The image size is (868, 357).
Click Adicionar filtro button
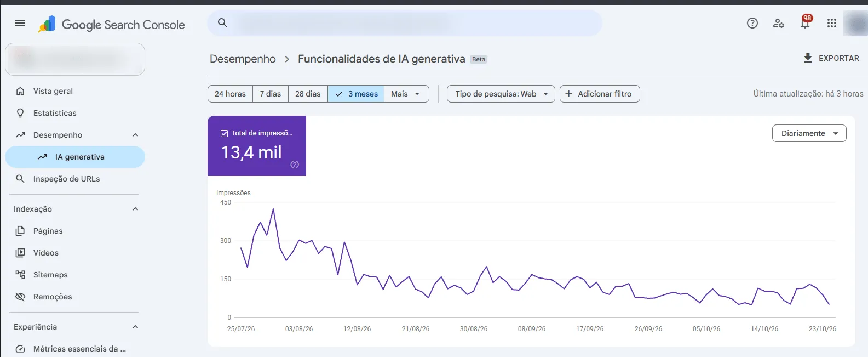tap(600, 94)
